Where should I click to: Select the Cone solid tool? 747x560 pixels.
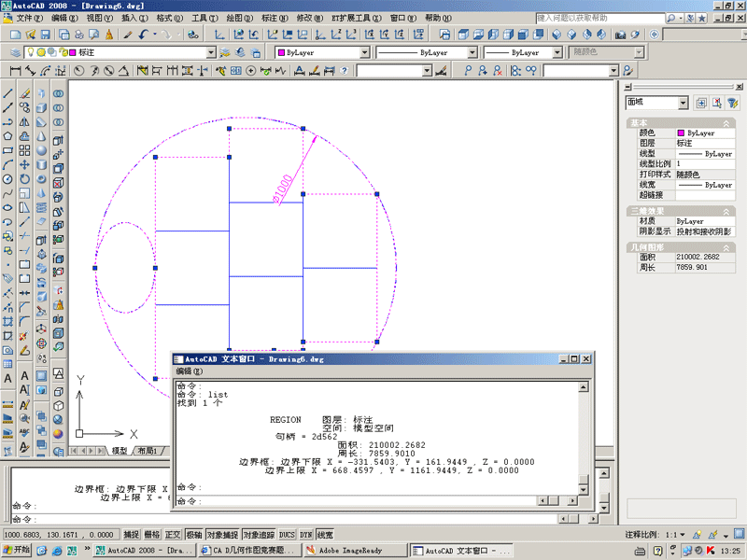41,136
